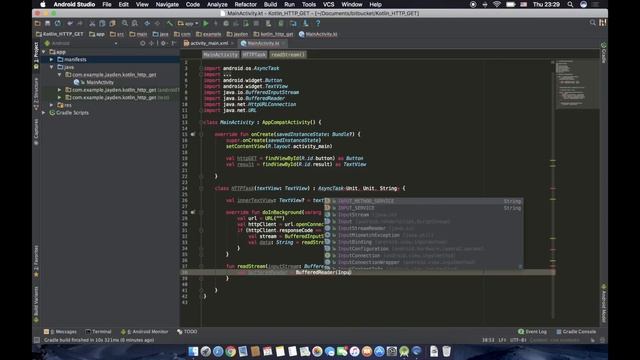Screen dimensions: 640x360
Task: Switch to the activity_main.xml editor tab
Action: (x=209, y=43)
